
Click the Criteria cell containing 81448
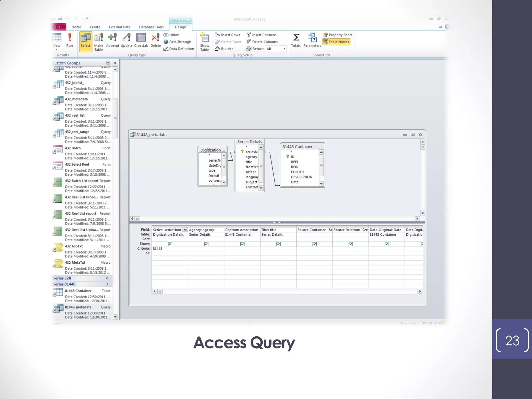pos(170,249)
